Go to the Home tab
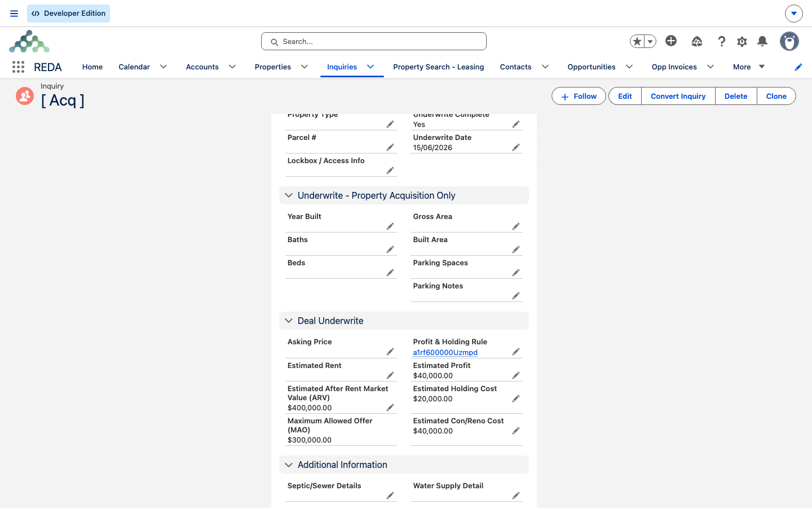 (x=92, y=67)
